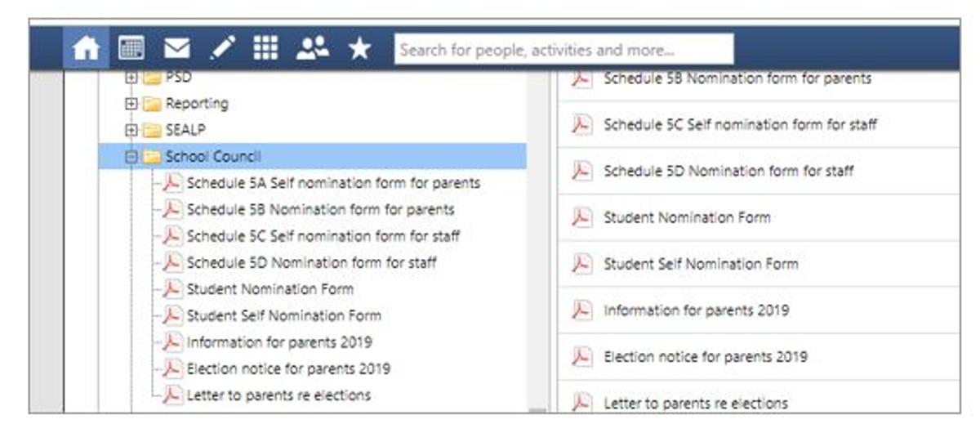Image resolution: width=980 pixels, height=424 pixels.
Task: Expand the SEALP folder node
Action: click(131, 131)
